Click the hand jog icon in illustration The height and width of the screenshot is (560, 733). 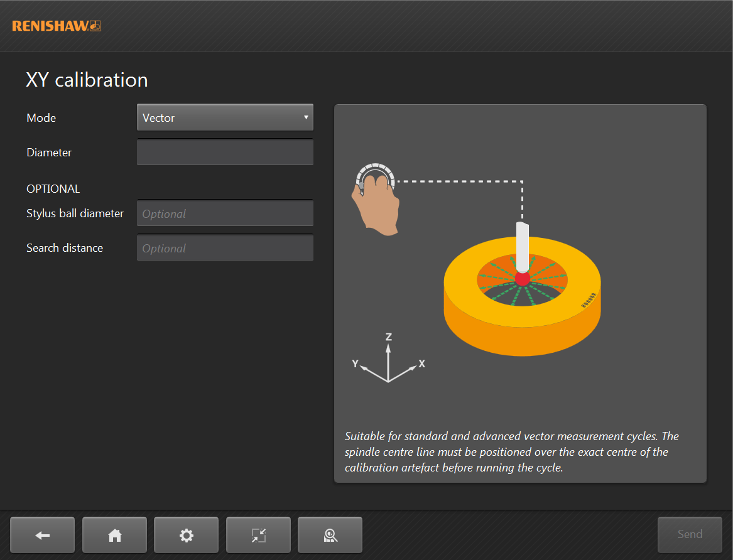[376, 199]
